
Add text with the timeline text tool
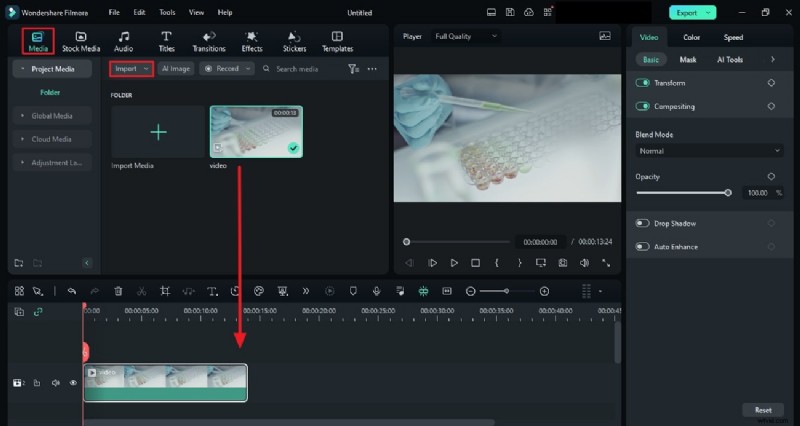pos(212,291)
